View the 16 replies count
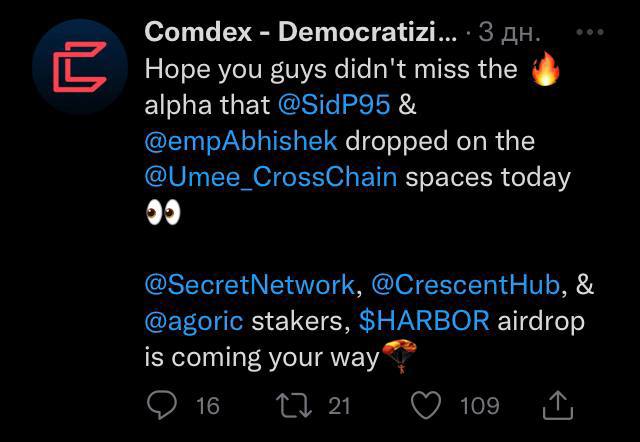Screen dimensions: 640x442 (x=207, y=406)
